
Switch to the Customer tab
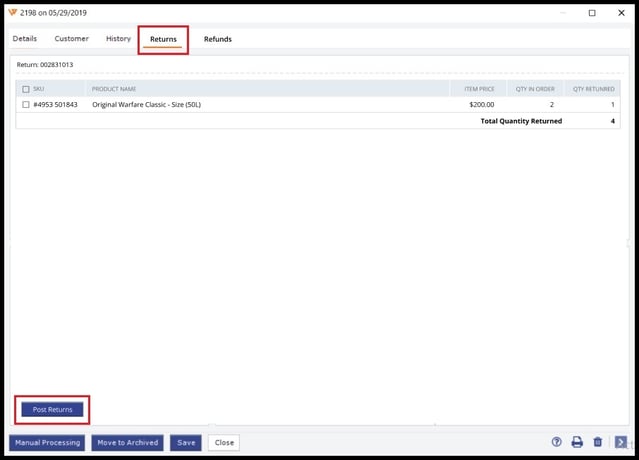click(x=71, y=39)
